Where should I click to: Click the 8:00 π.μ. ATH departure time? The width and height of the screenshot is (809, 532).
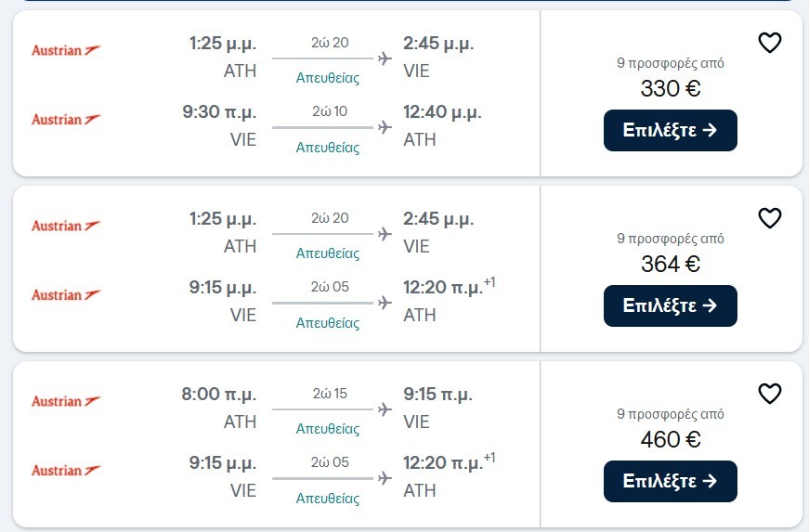[x=219, y=395]
